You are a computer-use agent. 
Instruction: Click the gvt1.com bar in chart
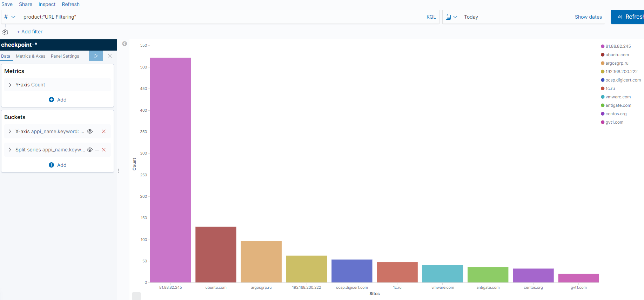pyautogui.click(x=579, y=278)
